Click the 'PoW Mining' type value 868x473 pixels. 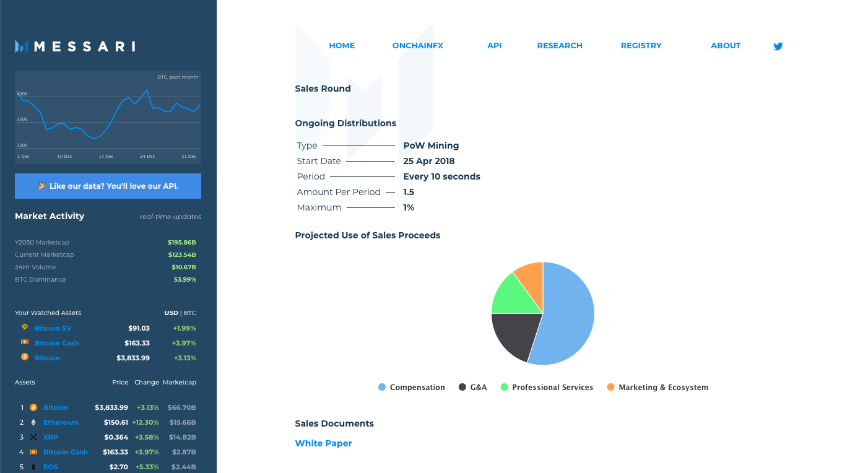click(x=431, y=145)
